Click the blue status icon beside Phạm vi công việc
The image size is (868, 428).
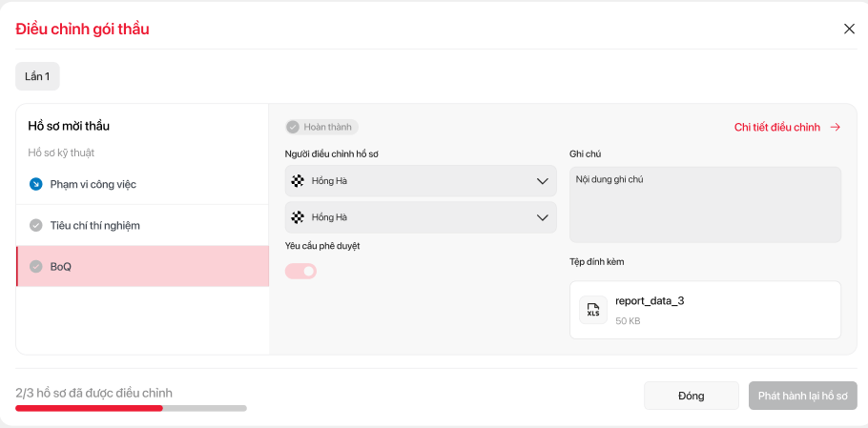(35, 184)
